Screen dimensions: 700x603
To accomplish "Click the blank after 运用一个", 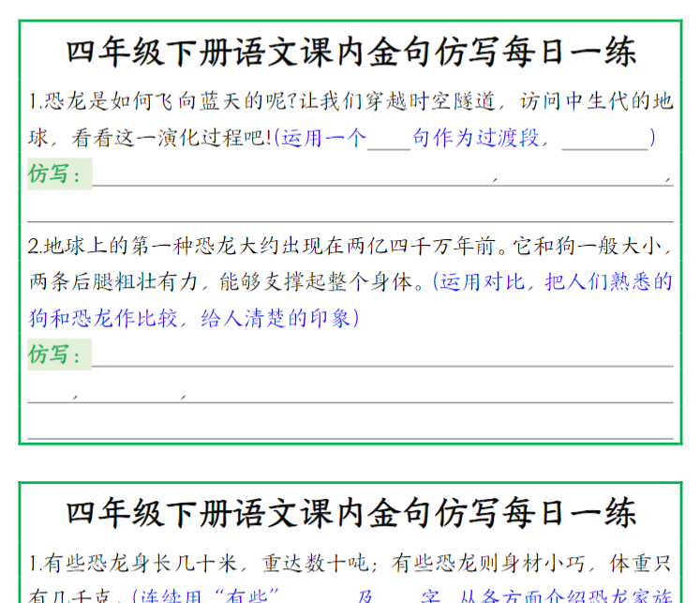I will pyautogui.click(x=389, y=139).
